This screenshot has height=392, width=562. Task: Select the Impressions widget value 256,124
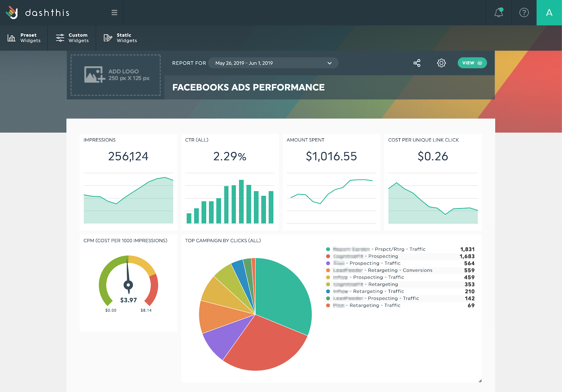point(128,156)
